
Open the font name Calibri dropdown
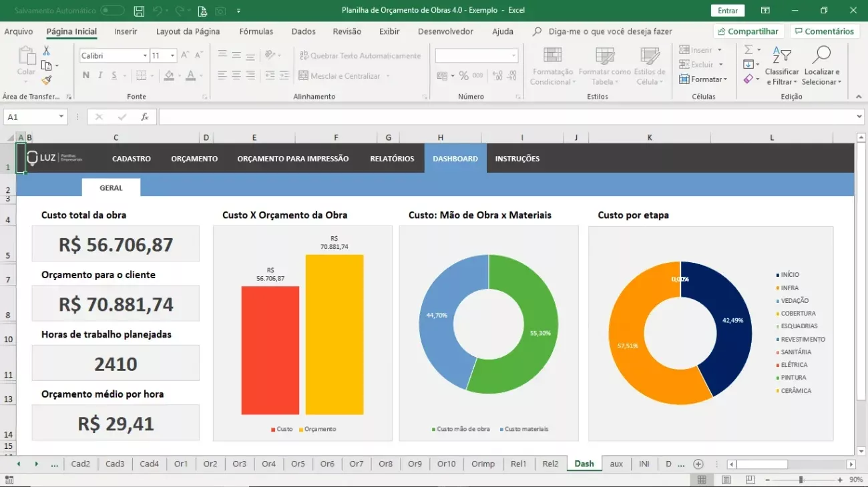(145, 56)
